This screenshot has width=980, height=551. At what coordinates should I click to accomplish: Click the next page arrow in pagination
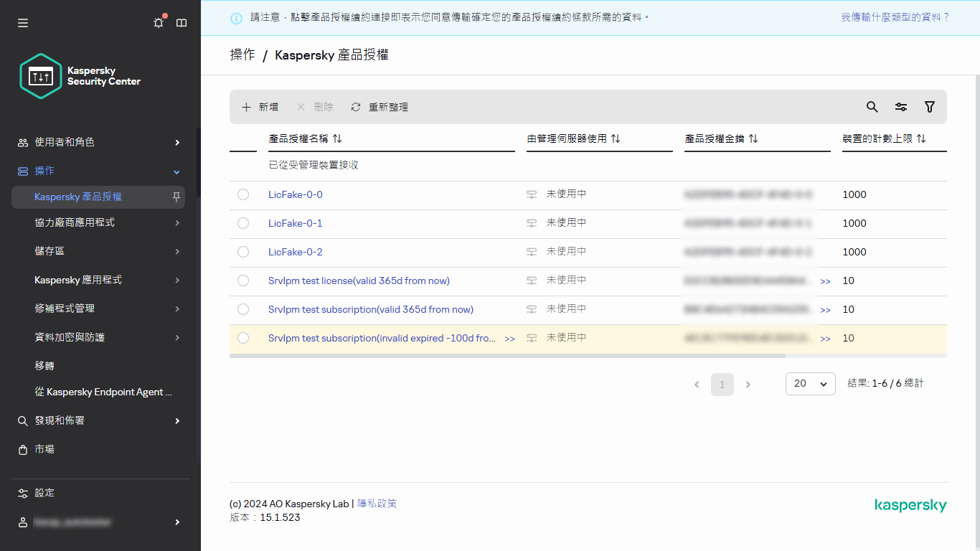[748, 383]
